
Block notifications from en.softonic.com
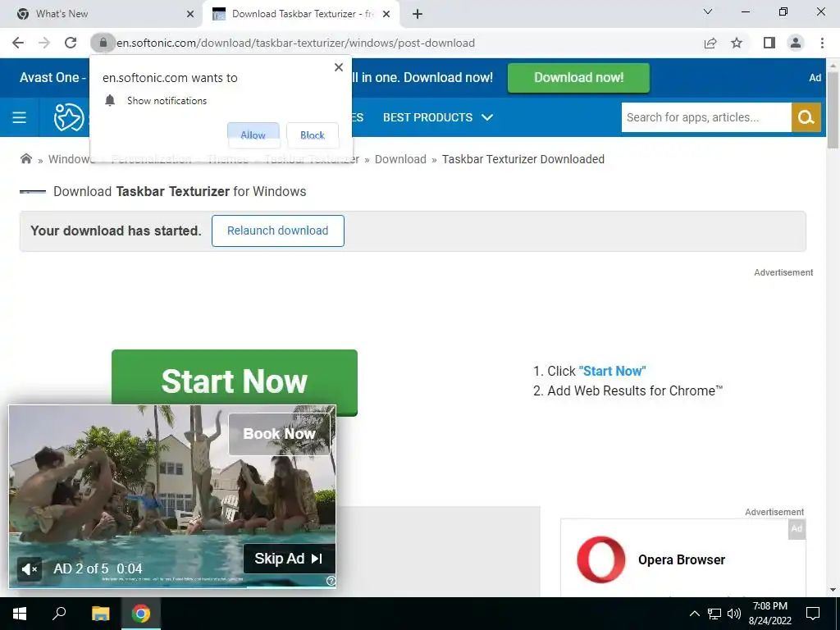tap(313, 135)
